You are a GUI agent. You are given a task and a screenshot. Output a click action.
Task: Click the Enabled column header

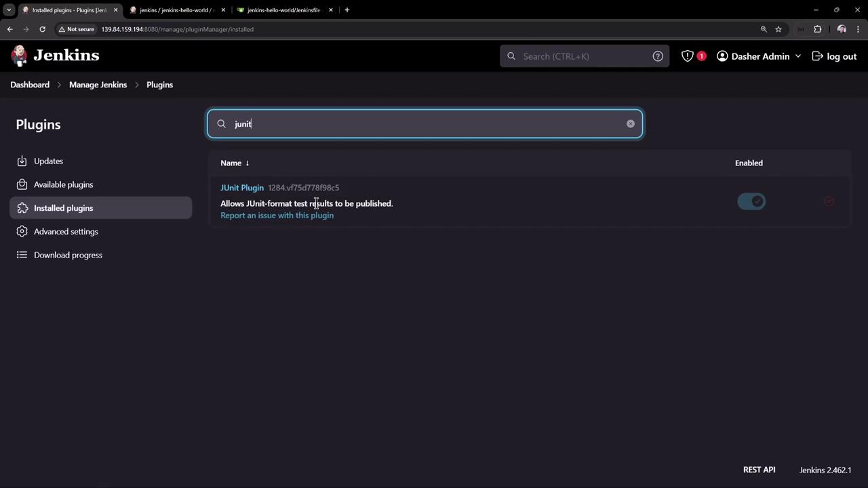coord(749,163)
